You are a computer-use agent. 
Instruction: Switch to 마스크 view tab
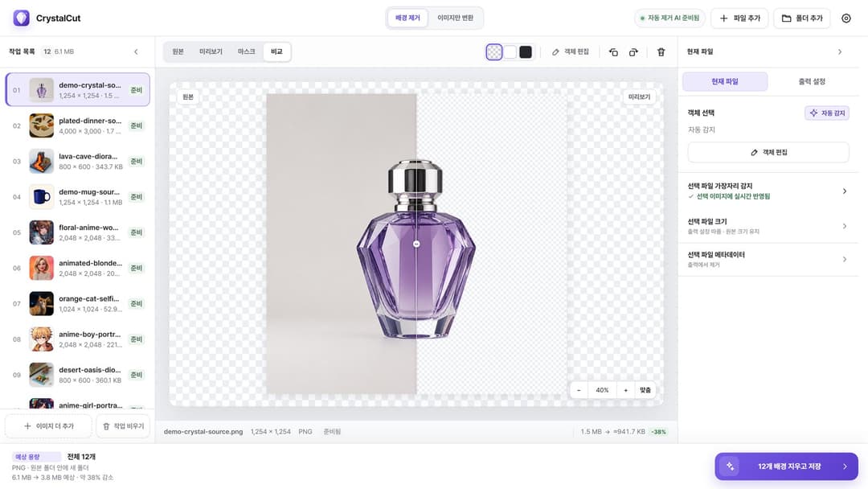pos(247,51)
